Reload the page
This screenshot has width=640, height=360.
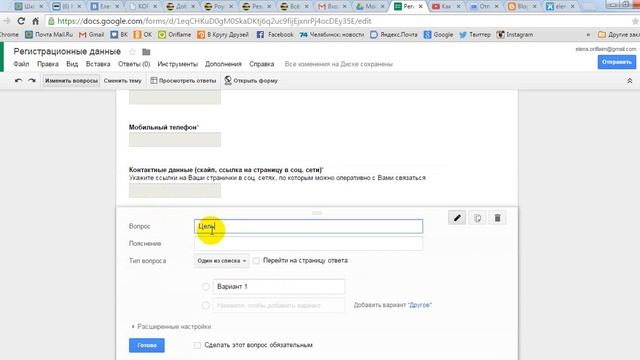click(x=21, y=21)
